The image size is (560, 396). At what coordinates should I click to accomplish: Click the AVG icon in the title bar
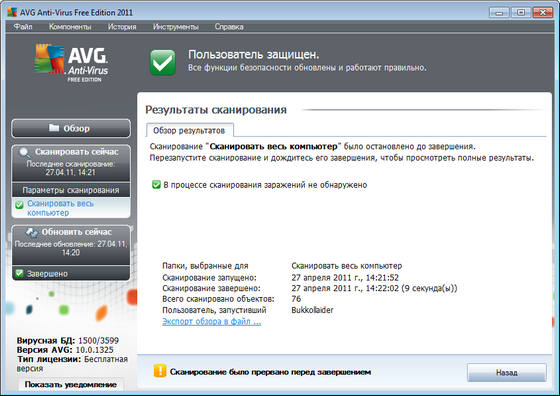tap(12, 12)
